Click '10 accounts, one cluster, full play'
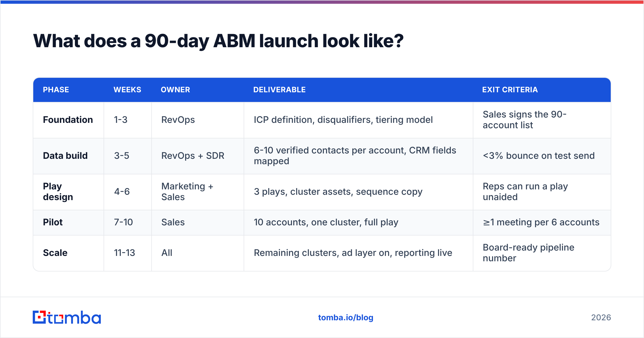Viewport: 644px width, 338px height. [x=326, y=222]
